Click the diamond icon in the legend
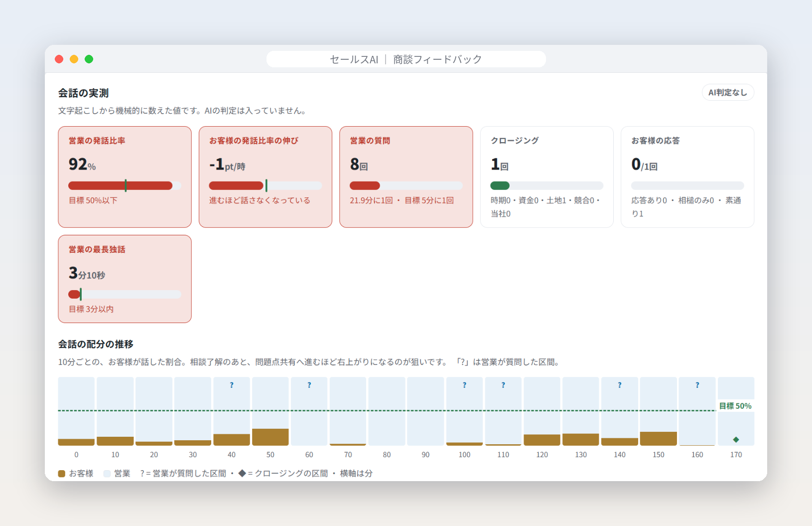812x526 pixels. [x=242, y=473]
